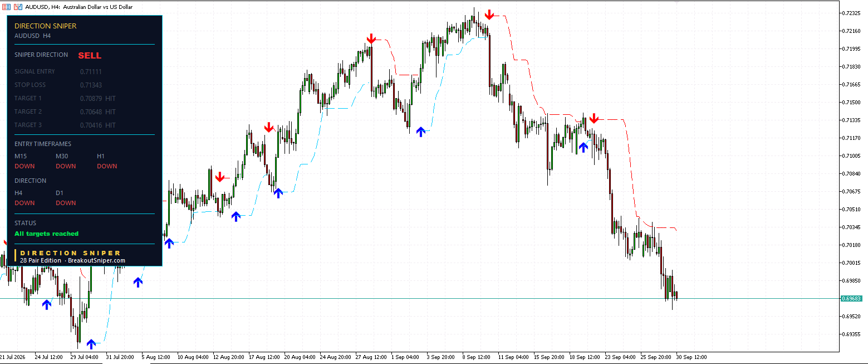The image size is (868, 364).
Task: Select red sell arrow near 0.70840 above 12 Aug
Action: 220,177
